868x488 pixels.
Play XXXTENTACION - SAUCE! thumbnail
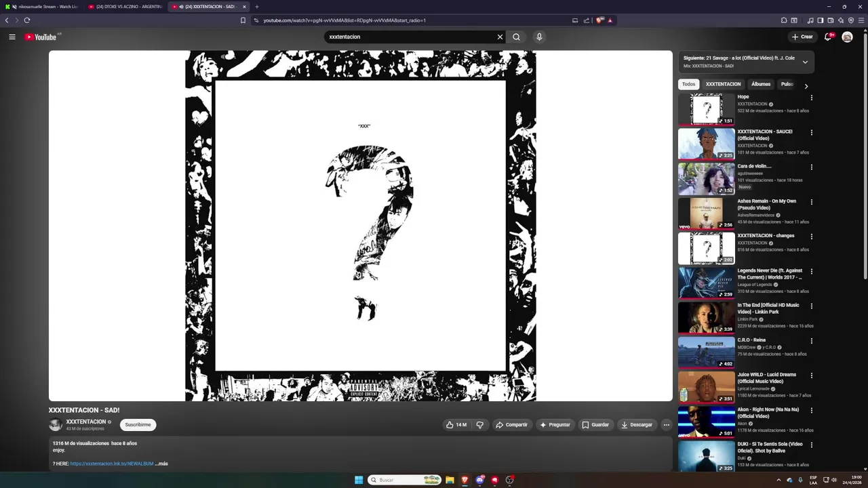[x=707, y=144]
